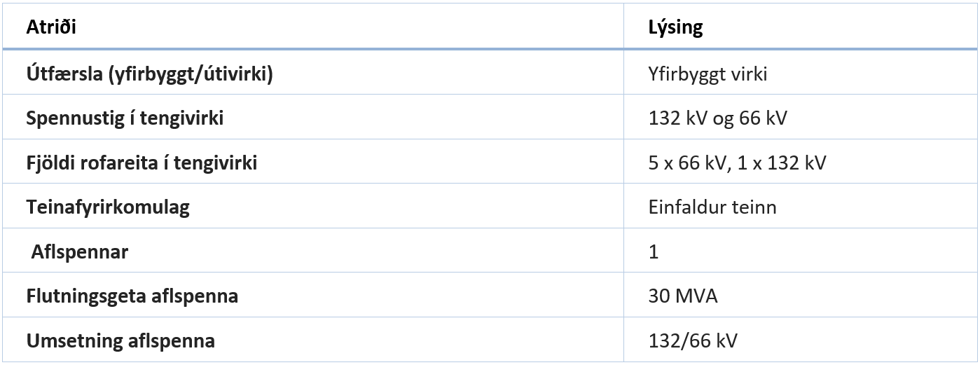Viewport: 980px width, 365px height.
Task: Select the 'Flutningsgeta aflspenna' row label
Action: 132,296
